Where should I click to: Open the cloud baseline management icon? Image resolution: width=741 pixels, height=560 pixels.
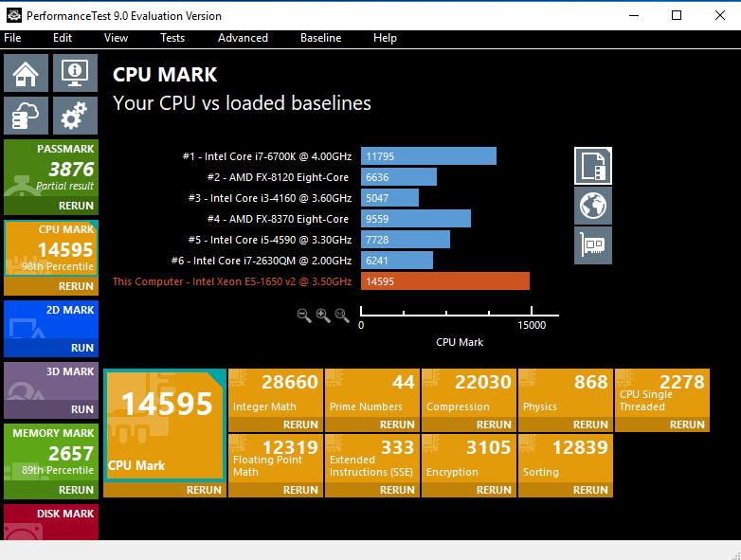pos(26,116)
